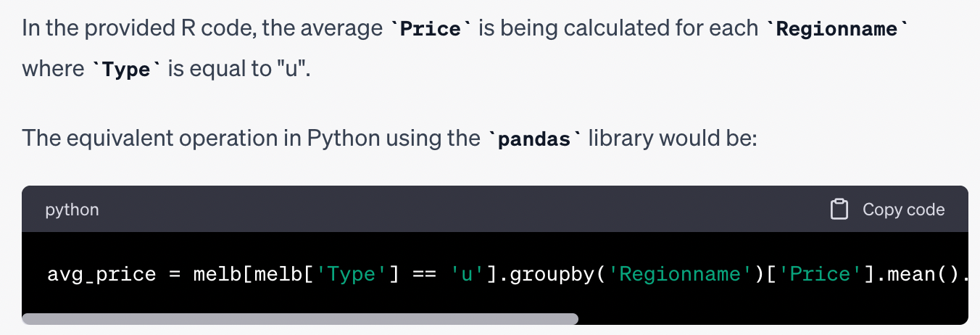The height and width of the screenshot is (335, 980).
Task: Click the mean() call in the code
Action: pyautogui.click(x=919, y=275)
